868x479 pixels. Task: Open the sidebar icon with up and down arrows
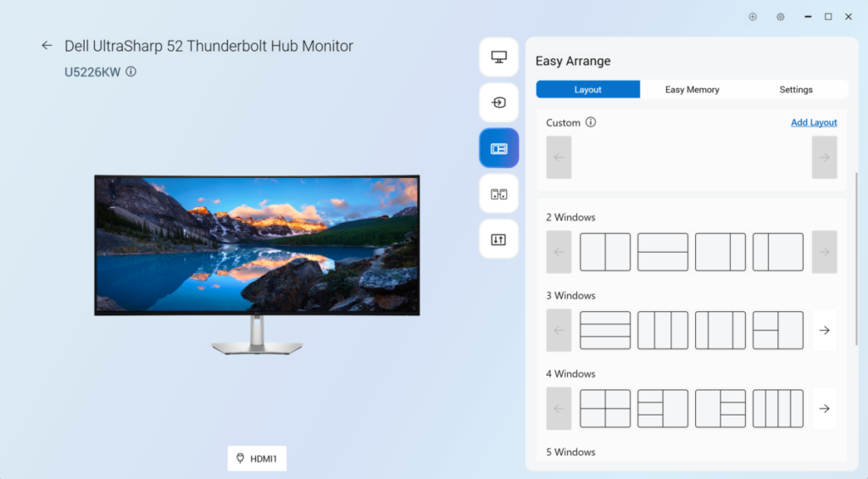coord(498,239)
